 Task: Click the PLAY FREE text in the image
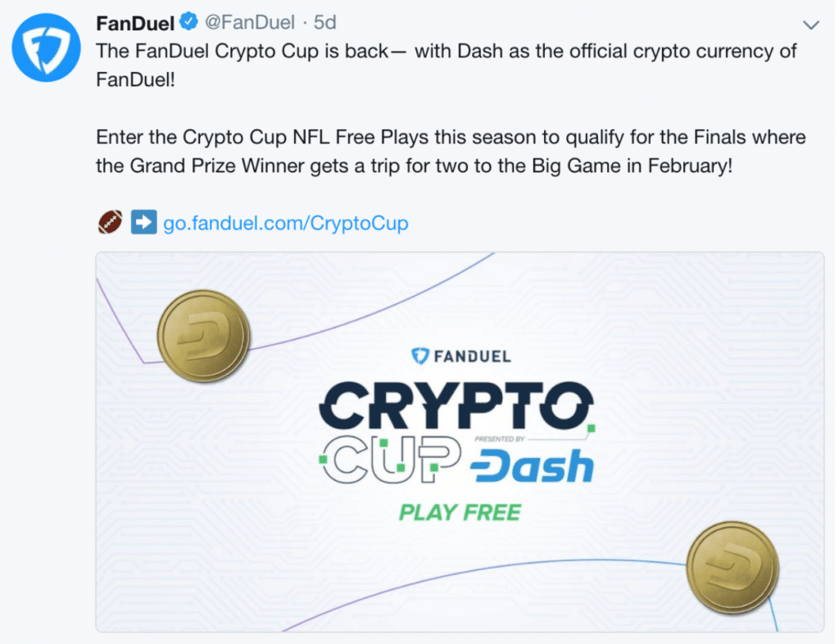pos(460,510)
